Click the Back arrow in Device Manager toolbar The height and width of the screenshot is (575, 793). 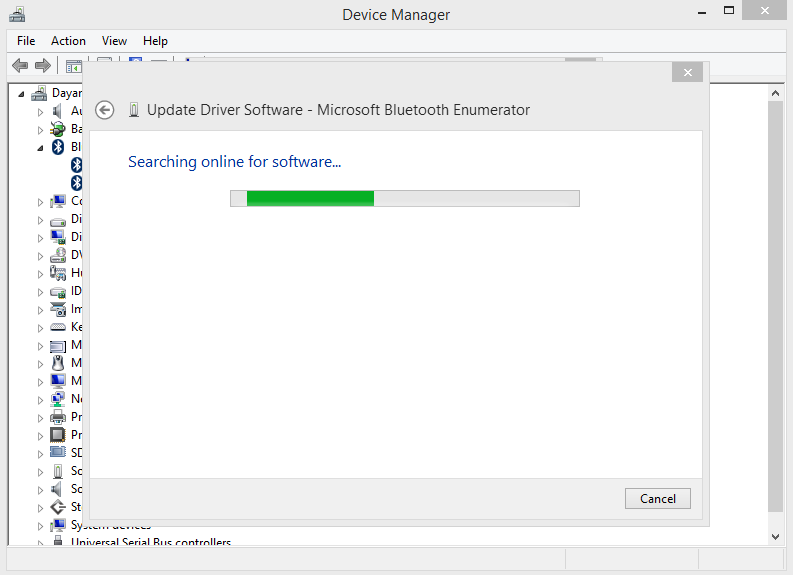20,65
